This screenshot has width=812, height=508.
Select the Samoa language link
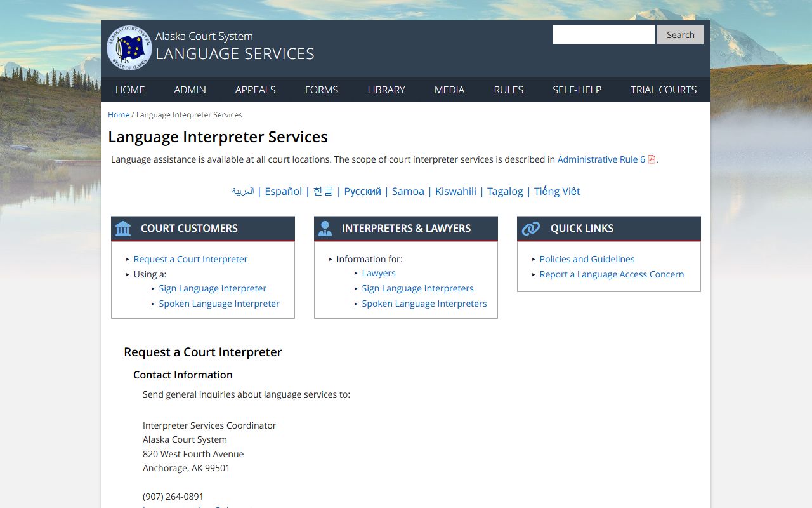(408, 191)
